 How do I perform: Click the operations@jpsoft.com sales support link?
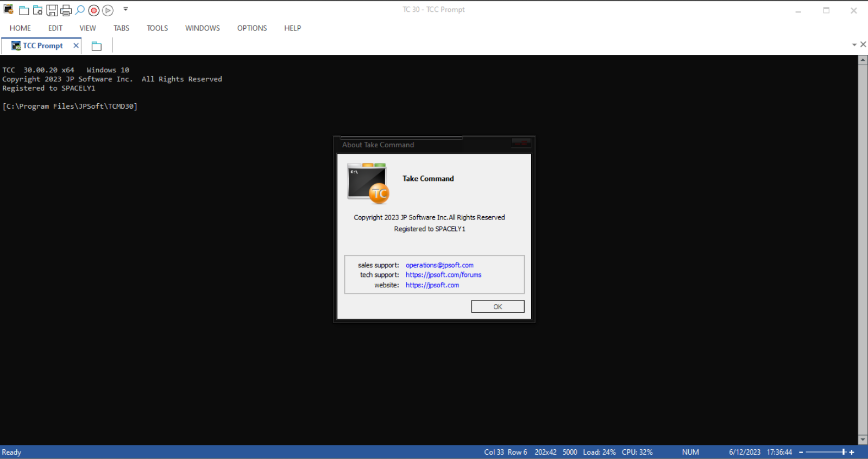(x=439, y=265)
